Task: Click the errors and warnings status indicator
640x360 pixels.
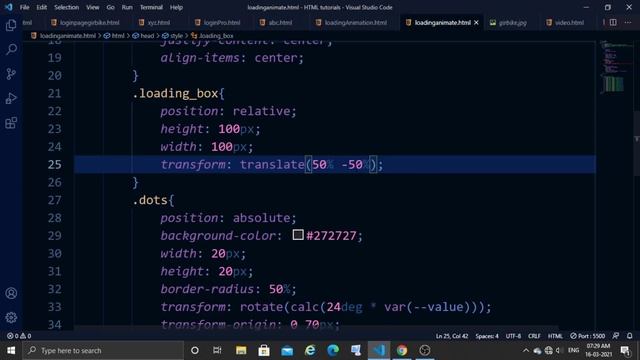Action: [x=19, y=336]
